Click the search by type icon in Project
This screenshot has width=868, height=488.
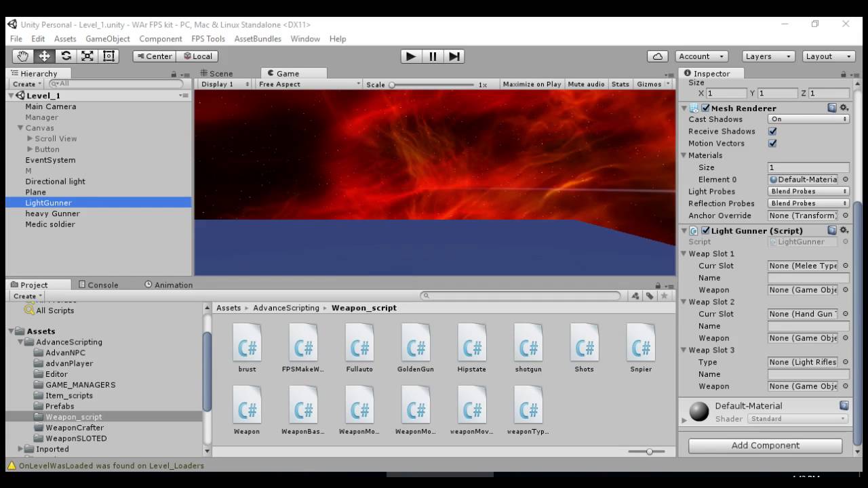pos(635,296)
